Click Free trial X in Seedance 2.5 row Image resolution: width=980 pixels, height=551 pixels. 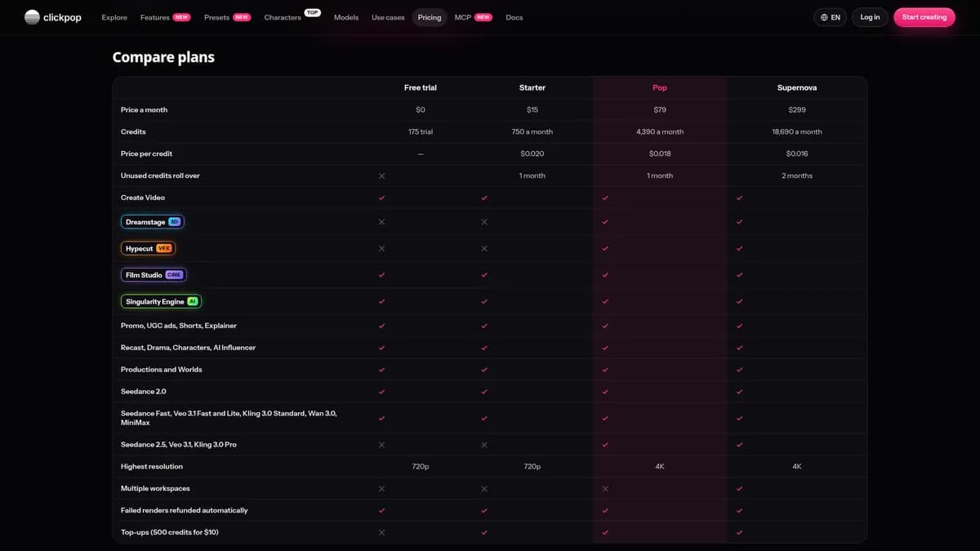(x=381, y=445)
